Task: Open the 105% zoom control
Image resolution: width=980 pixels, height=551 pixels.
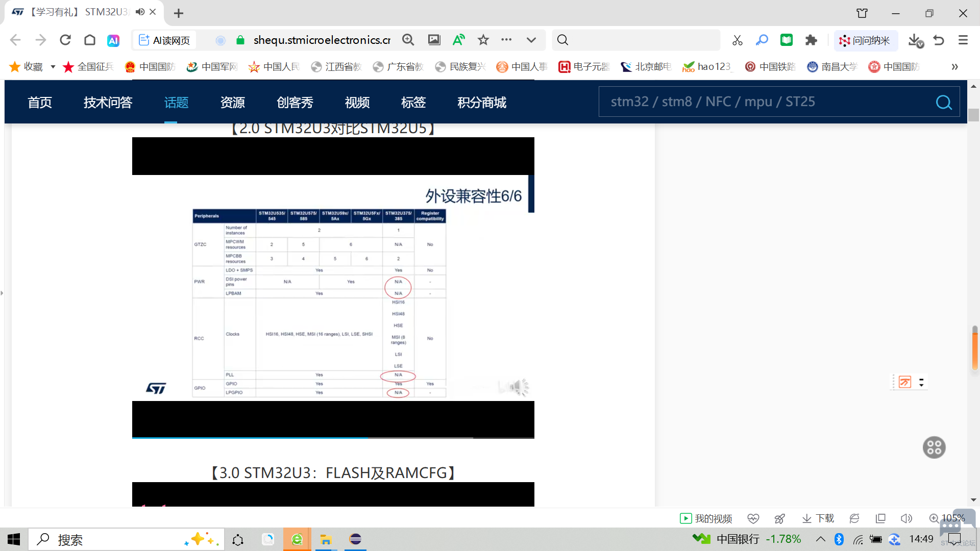Action: (947, 518)
